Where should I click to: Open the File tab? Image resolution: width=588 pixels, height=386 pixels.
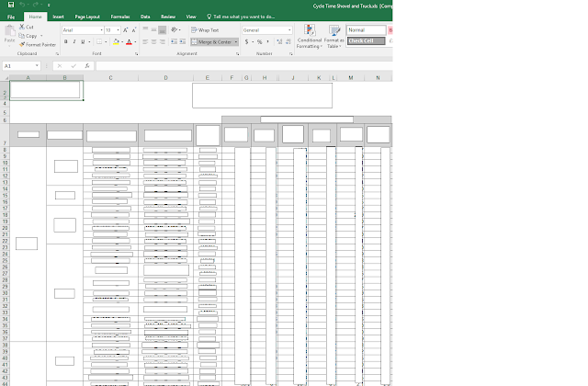click(11, 17)
